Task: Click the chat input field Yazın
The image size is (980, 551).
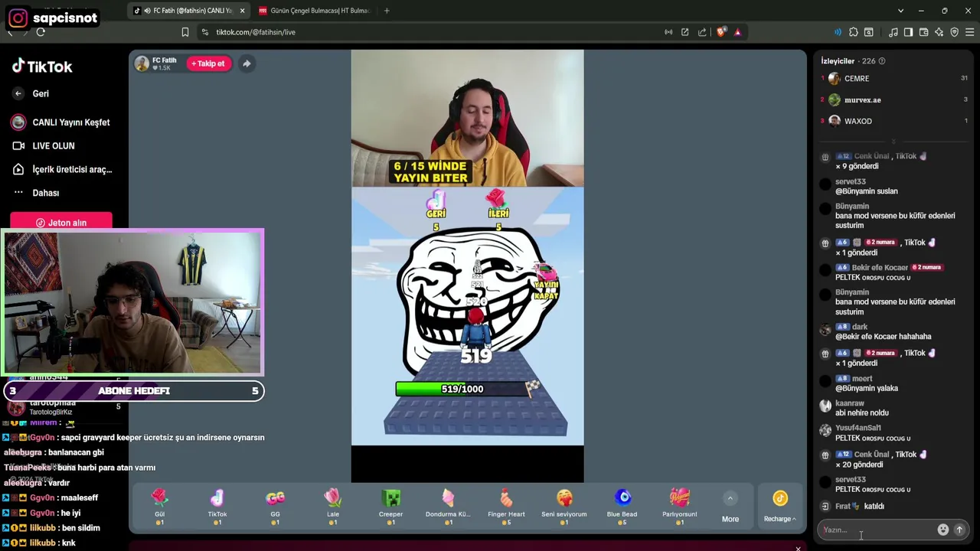Action: click(876, 530)
